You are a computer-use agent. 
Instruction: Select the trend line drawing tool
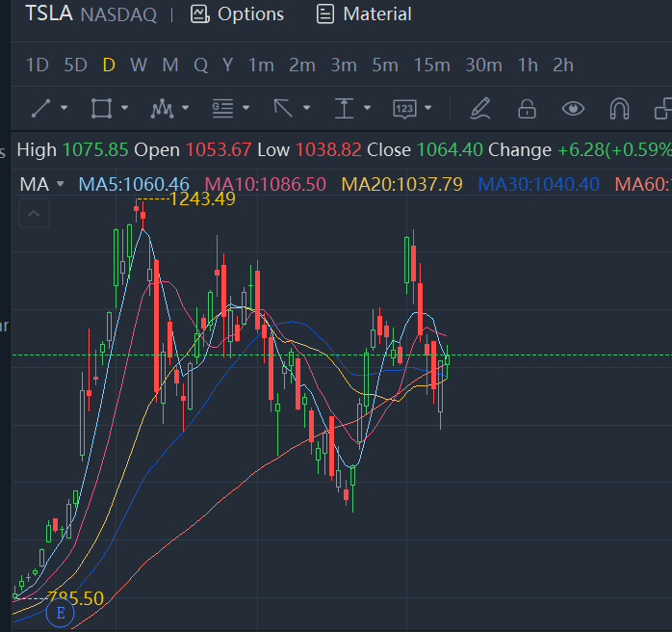coord(41,108)
